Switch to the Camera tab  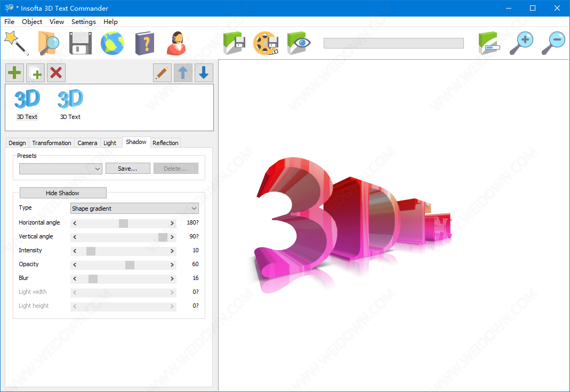[x=87, y=143]
